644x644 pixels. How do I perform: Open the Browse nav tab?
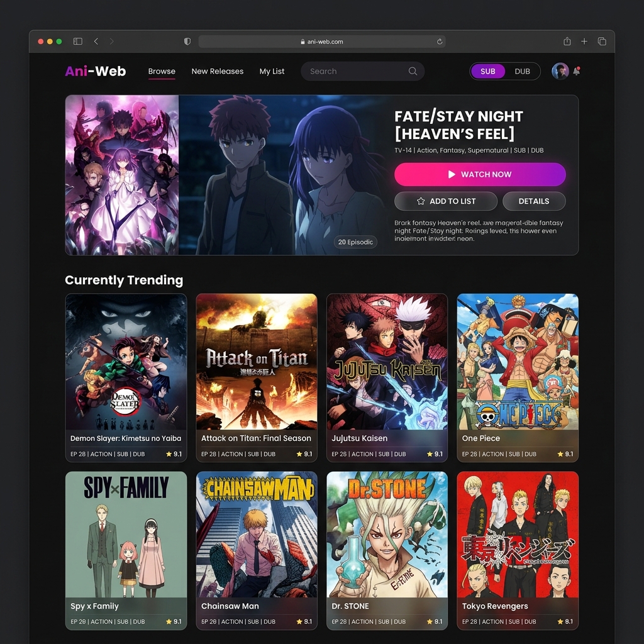pyautogui.click(x=162, y=71)
